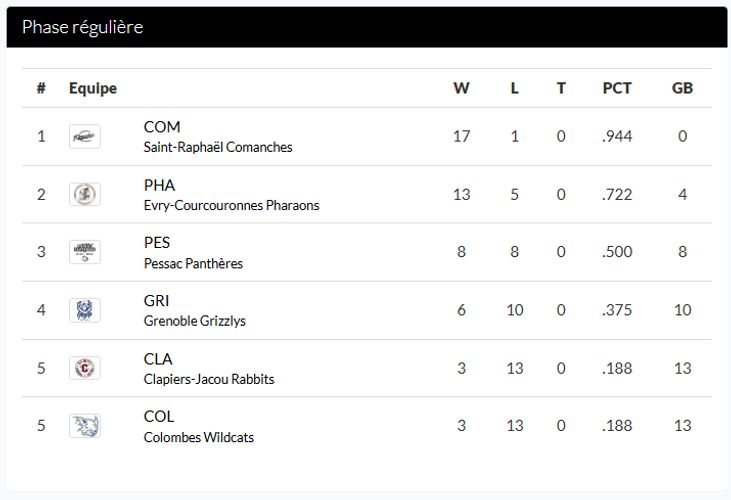
Task: Click the COM team abbreviation
Action: coord(162,127)
